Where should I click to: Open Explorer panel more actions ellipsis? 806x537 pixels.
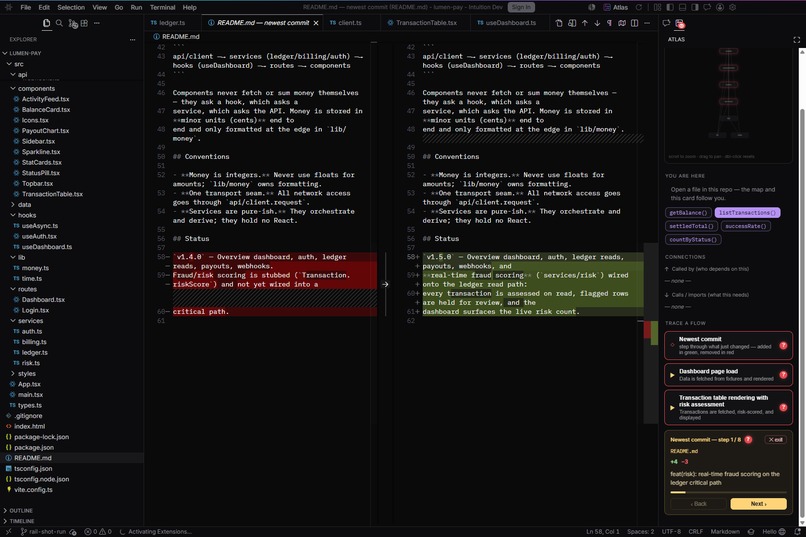pyautogui.click(x=133, y=39)
